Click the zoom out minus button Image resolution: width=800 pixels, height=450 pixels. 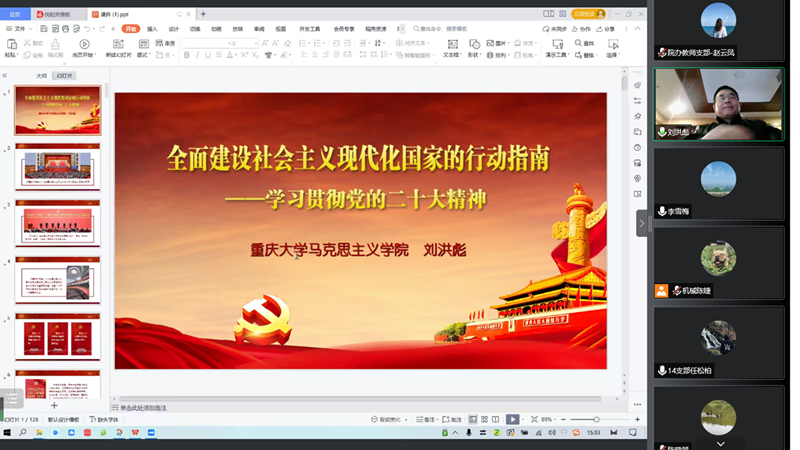[x=563, y=419]
